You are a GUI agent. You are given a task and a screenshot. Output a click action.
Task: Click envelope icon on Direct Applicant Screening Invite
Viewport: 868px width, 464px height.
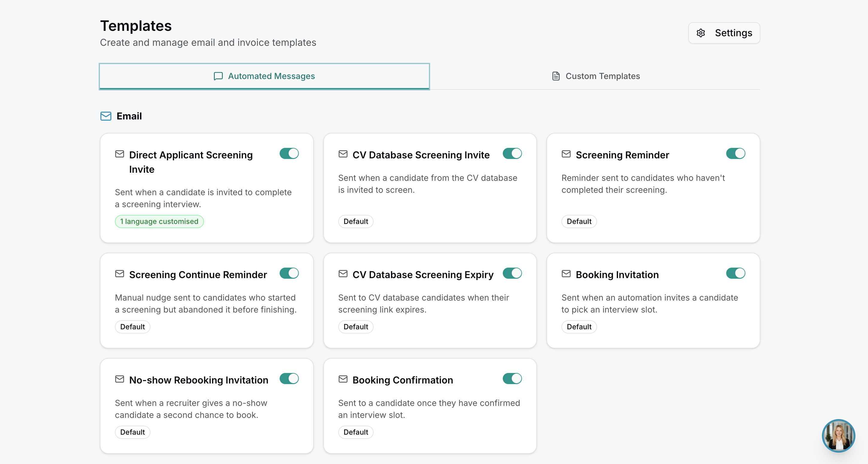tap(120, 154)
